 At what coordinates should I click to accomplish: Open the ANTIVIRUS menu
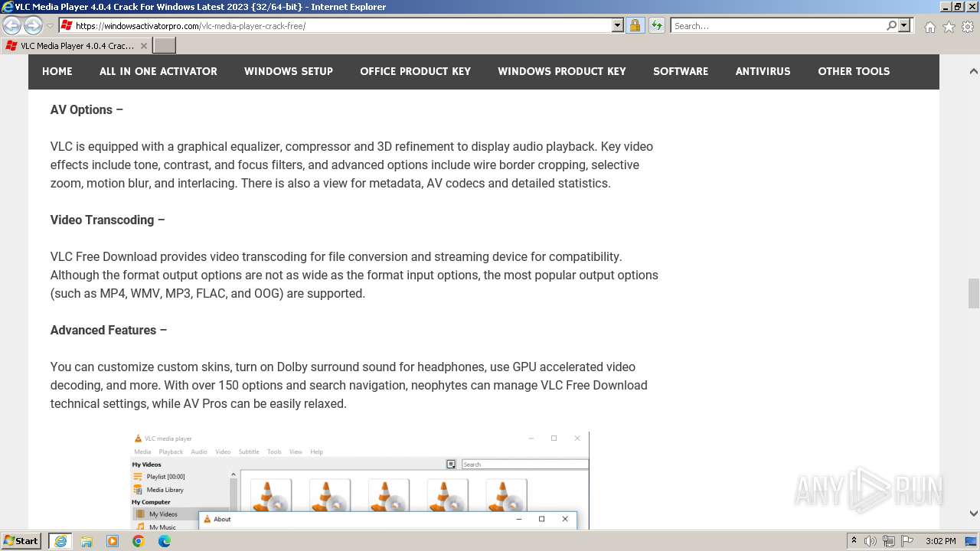[x=763, y=71]
